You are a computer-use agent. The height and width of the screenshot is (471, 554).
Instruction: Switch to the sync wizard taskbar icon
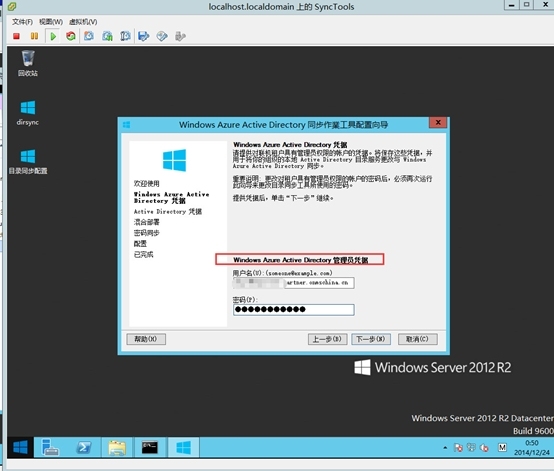point(184,447)
